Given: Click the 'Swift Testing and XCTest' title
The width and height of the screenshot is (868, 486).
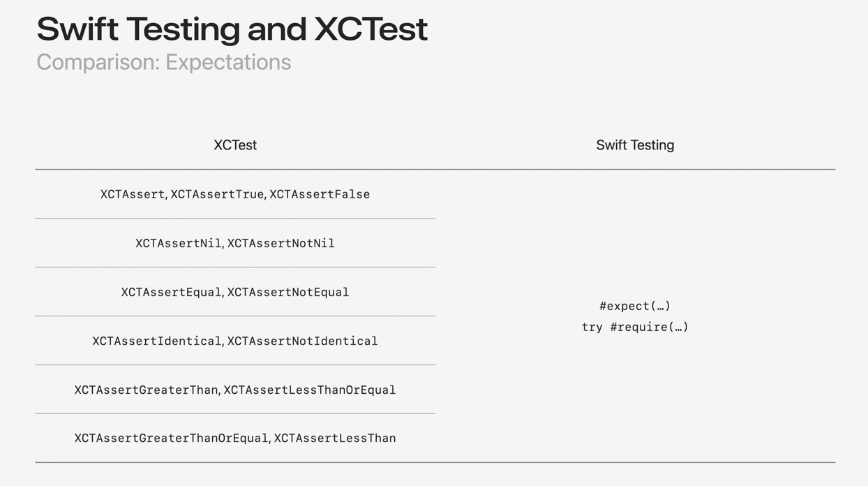Looking at the screenshot, I should (x=232, y=29).
